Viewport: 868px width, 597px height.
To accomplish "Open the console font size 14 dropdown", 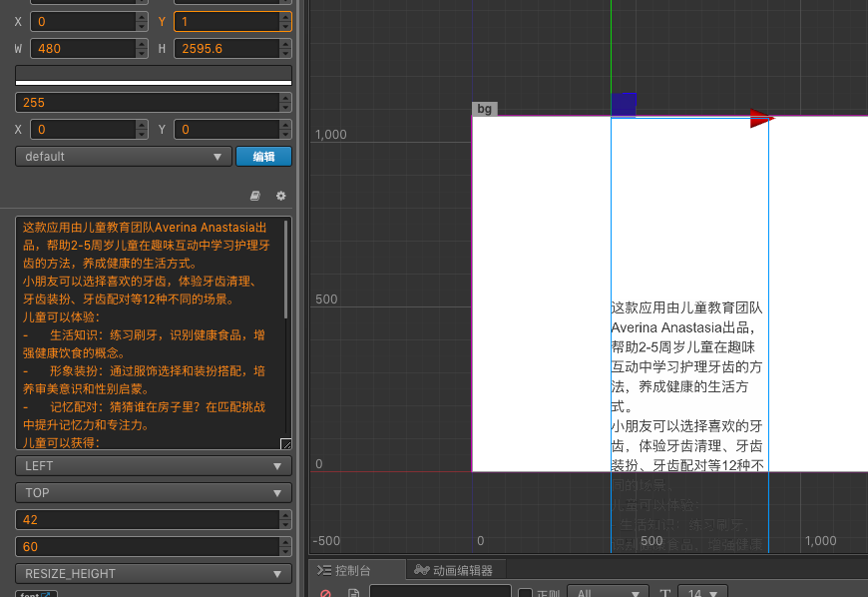I will [x=702, y=593].
